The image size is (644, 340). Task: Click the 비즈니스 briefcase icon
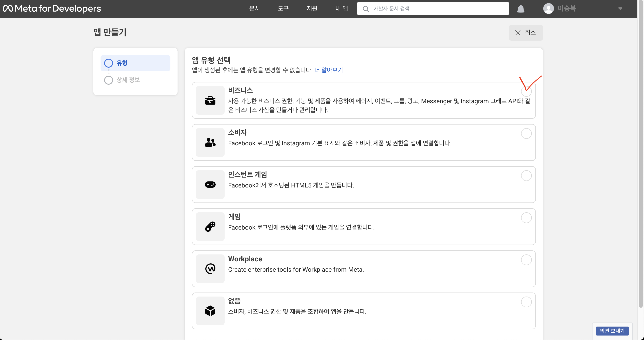(210, 101)
